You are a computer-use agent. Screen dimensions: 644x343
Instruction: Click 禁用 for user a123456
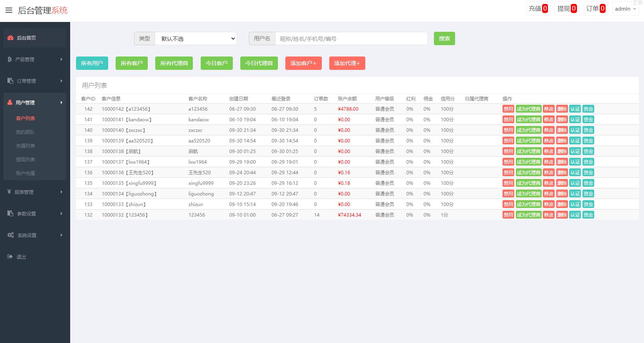click(508, 109)
